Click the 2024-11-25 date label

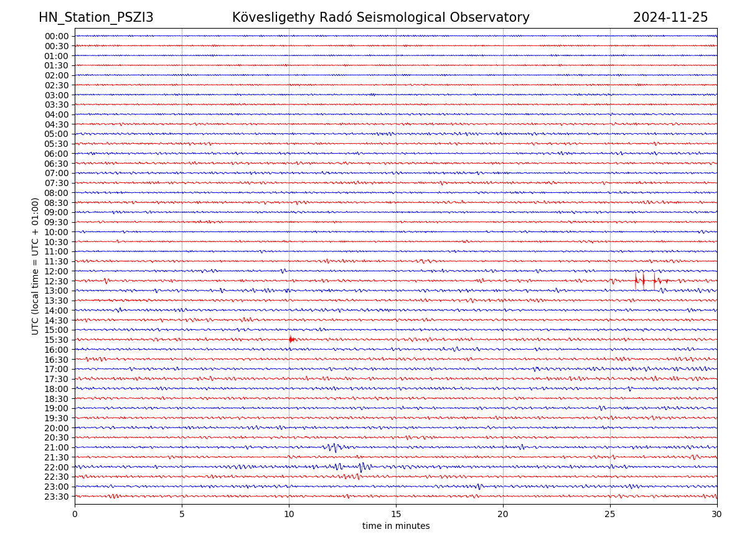coord(670,17)
